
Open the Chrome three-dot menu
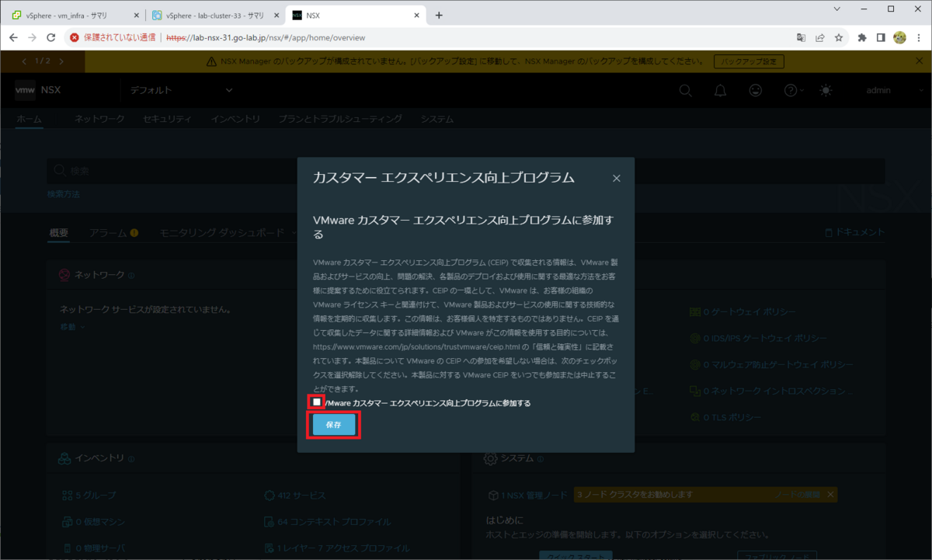[919, 37]
